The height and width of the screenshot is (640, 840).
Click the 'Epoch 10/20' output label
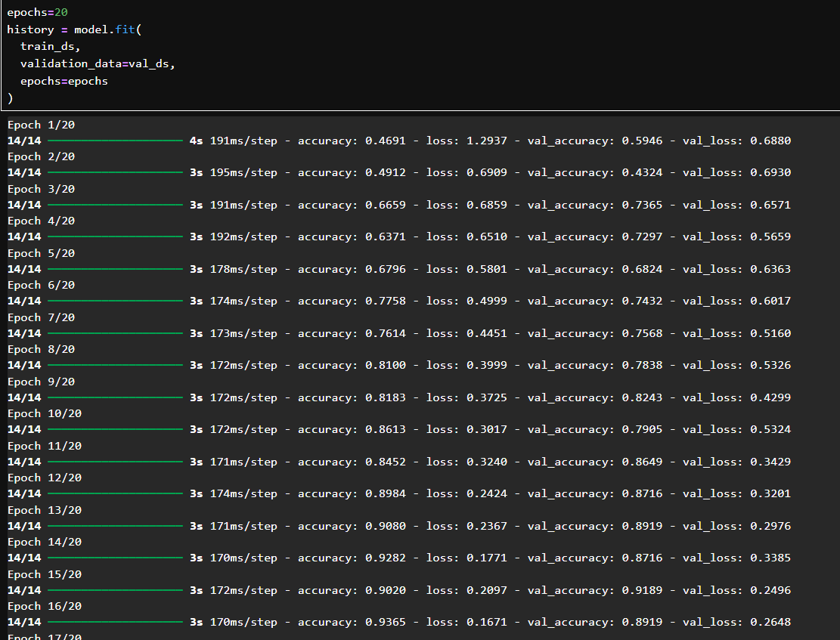(x=45, y=413)
